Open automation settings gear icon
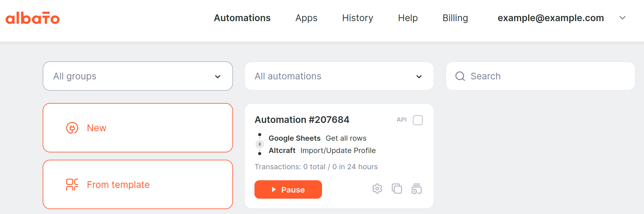 point(377,189)
